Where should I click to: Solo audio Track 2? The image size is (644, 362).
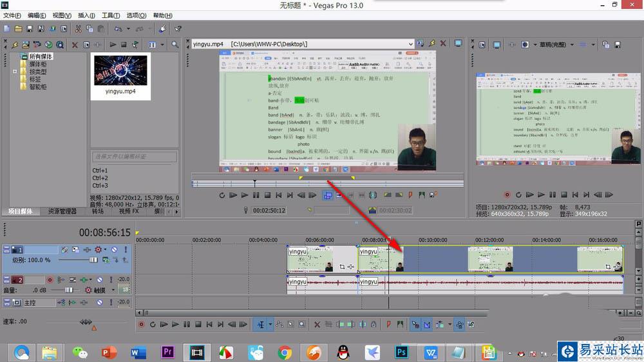111,280
